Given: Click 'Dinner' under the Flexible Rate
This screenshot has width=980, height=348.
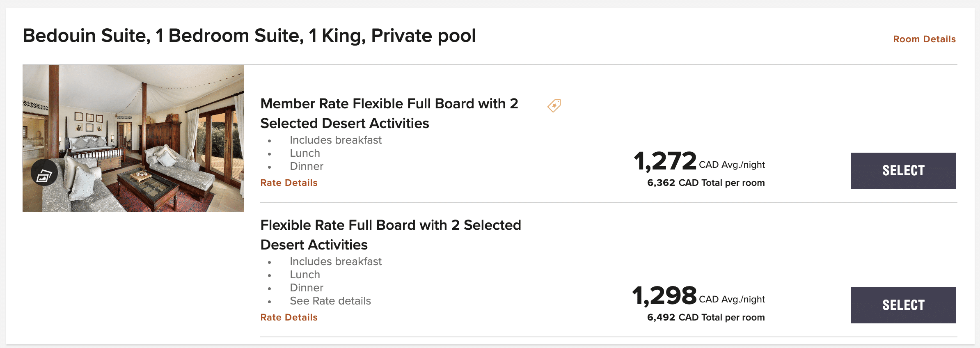Looking at the screenshot, I should [307, 288].
